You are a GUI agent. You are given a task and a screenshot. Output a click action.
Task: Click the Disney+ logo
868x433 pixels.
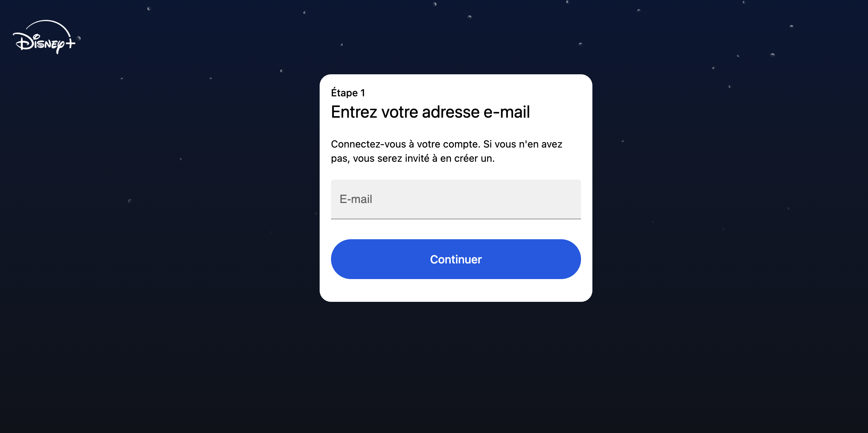(44, 37)
